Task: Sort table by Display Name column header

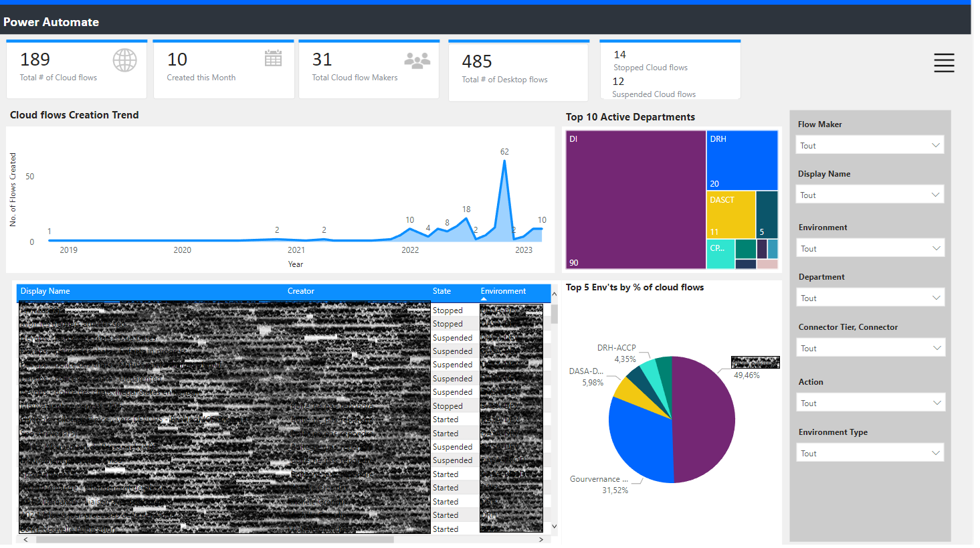Action: [45, 291]
